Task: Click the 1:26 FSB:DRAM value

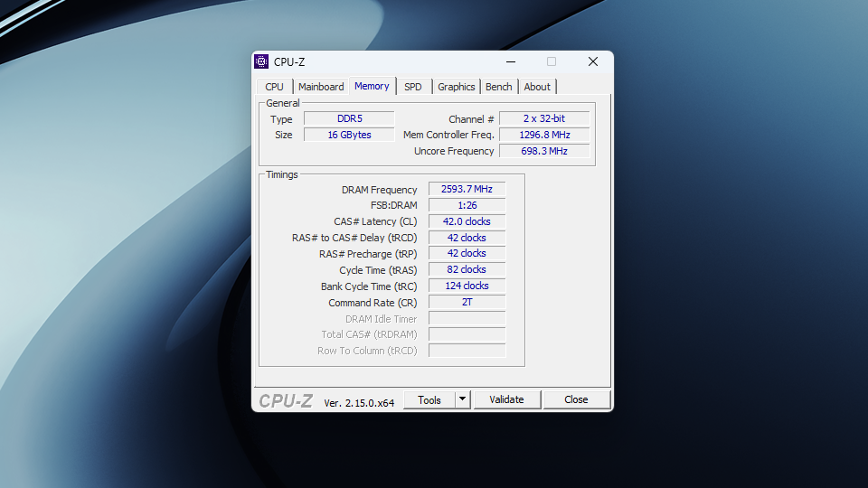Action: 467,205
